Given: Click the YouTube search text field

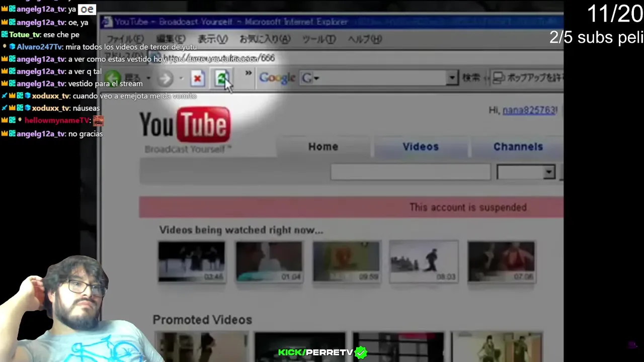Looking at the screenshot, I should [410, 172].
